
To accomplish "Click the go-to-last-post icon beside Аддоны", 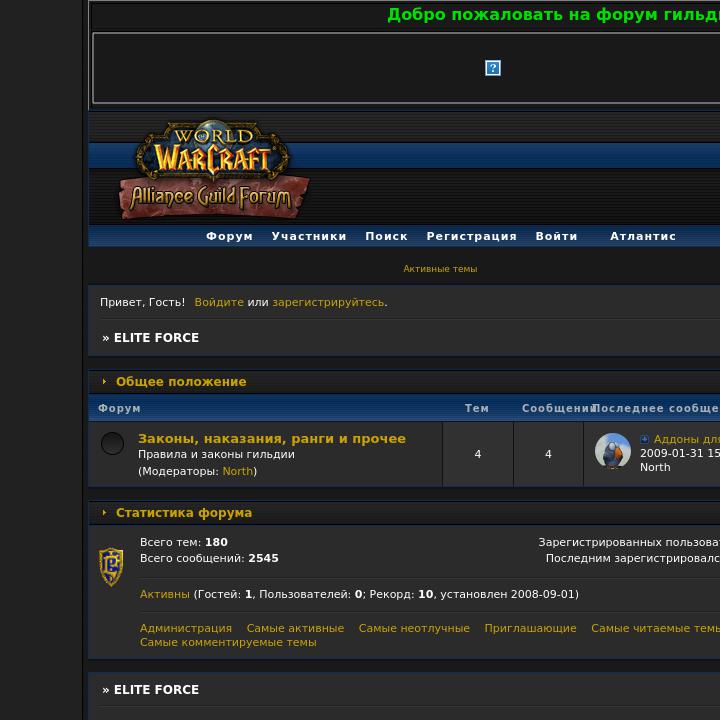I will coord(644,439).
